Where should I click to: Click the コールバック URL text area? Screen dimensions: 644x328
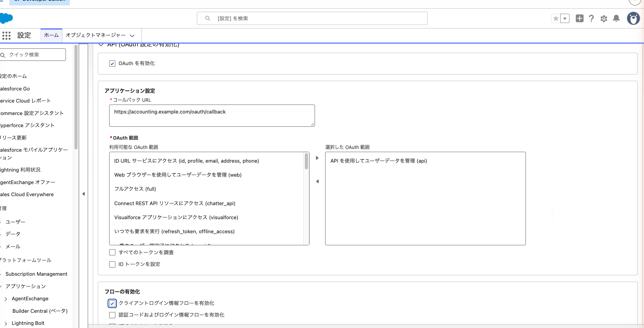(212, 115)
